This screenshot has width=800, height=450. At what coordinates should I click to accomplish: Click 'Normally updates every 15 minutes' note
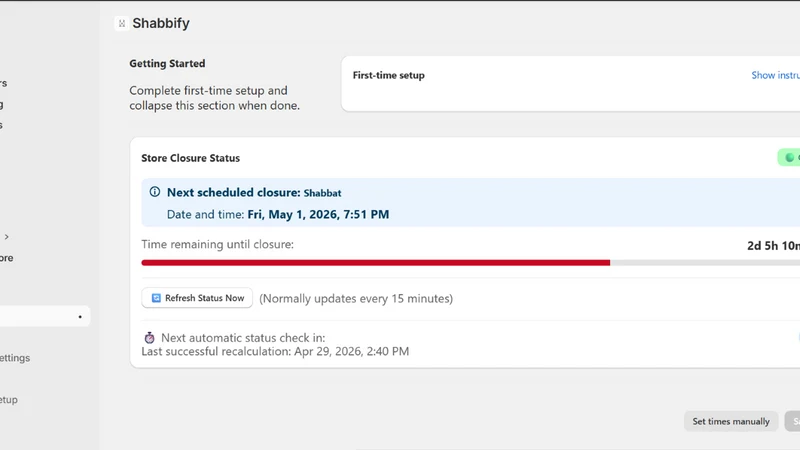pos(356,298)
